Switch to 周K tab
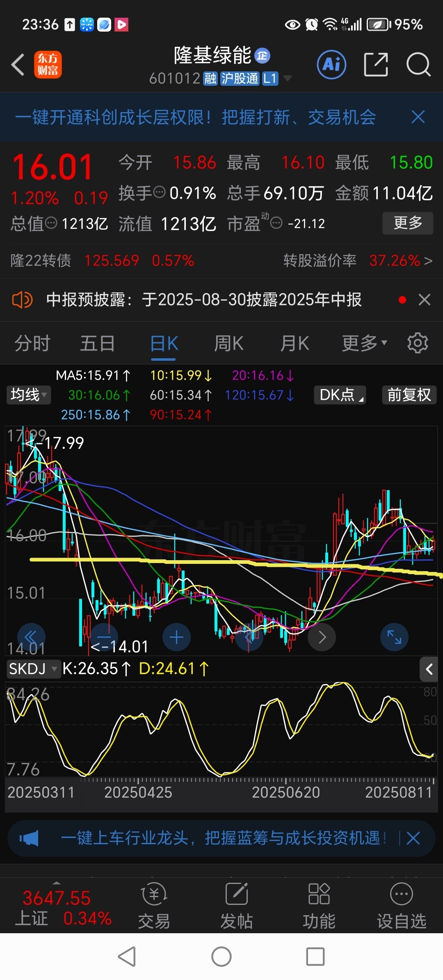 click(x=229, y=343)
